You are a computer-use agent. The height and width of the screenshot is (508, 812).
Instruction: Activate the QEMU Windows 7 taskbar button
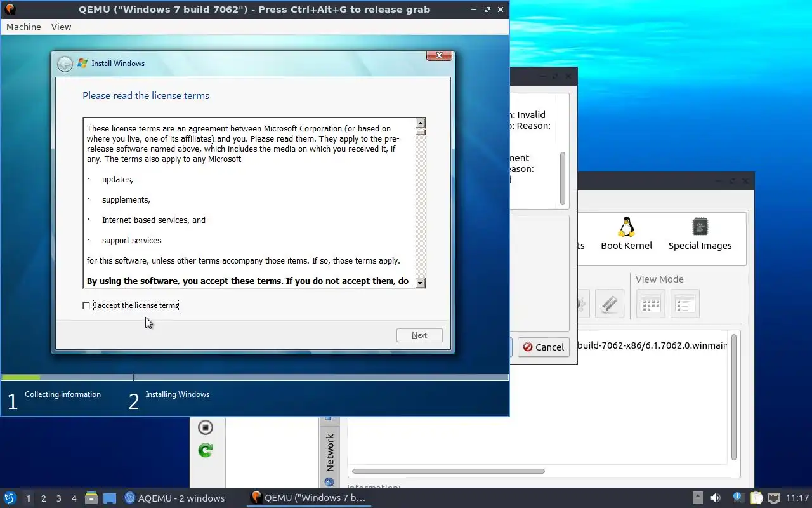pyautogui.click(x=309, y=498)
